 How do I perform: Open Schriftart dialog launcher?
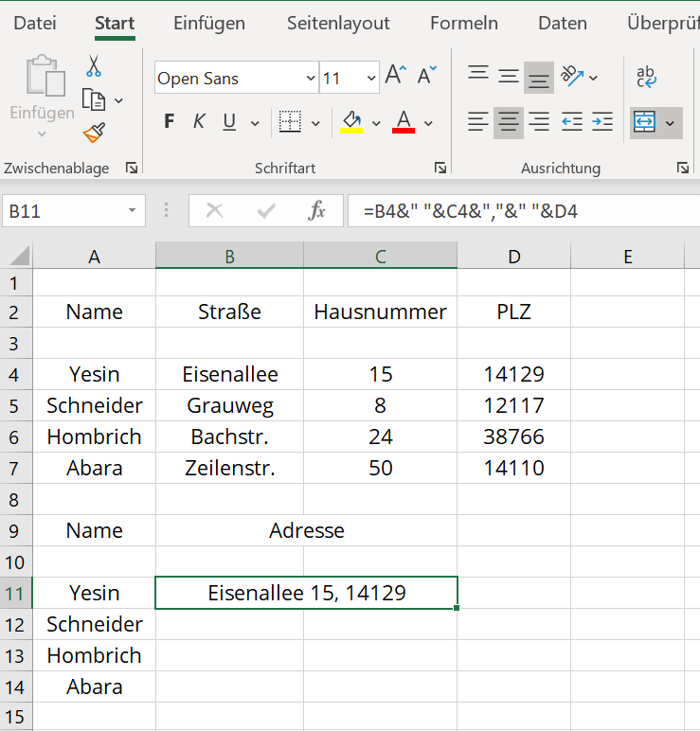(x=440, y=168)
